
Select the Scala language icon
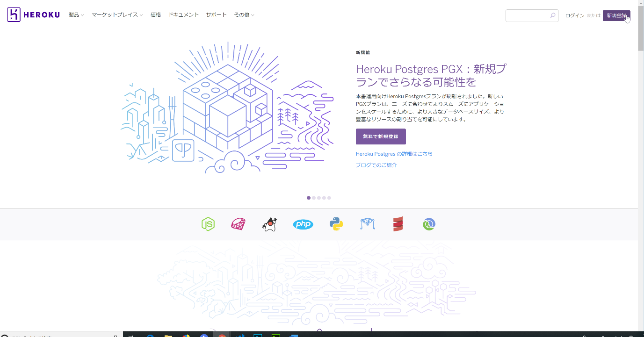click(x=398, y=224)
